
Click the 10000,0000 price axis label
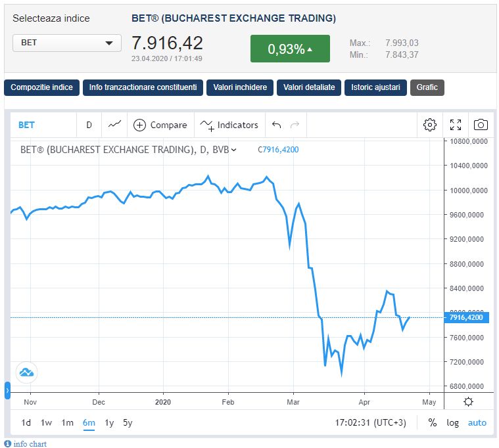coord(469,190)
